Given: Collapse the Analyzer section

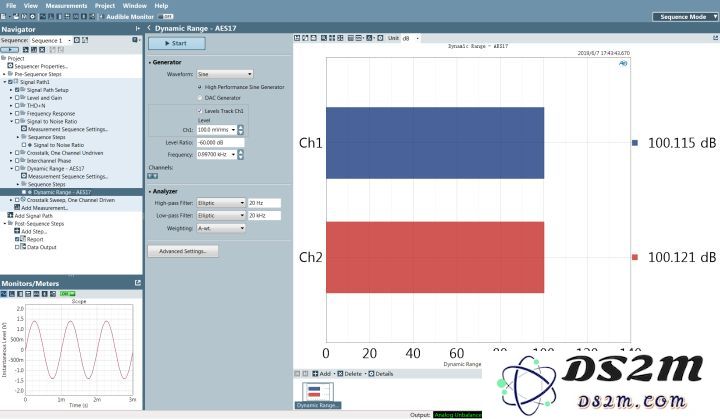Looking at the screenshot, I should pos(150,192).
